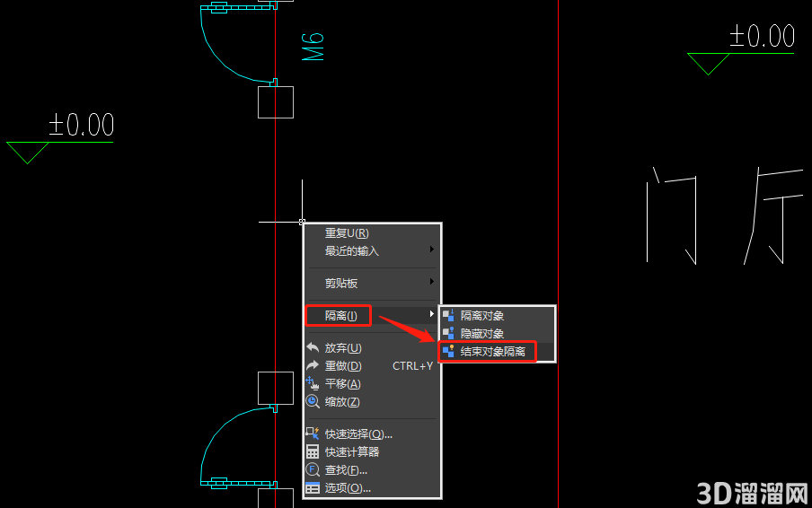Expand arrow next to 最近的输入

[x=432, y=250]
